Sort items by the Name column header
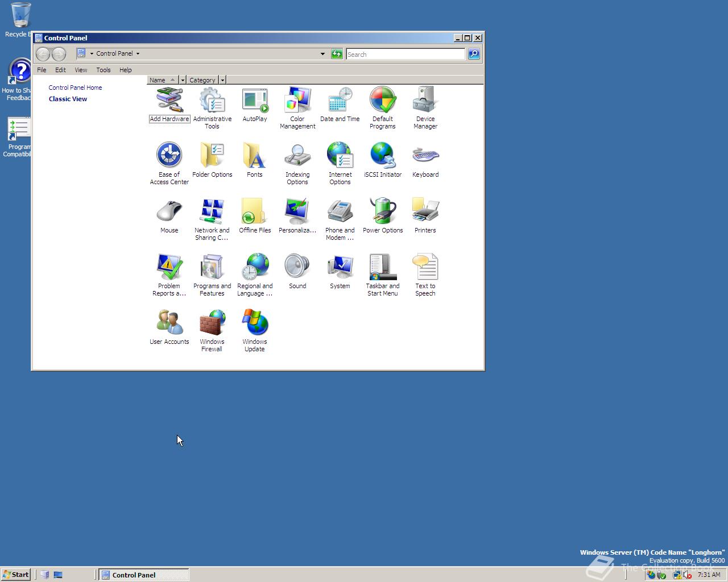The height and width of the screenshot is (582, 728). pos(163,80)
